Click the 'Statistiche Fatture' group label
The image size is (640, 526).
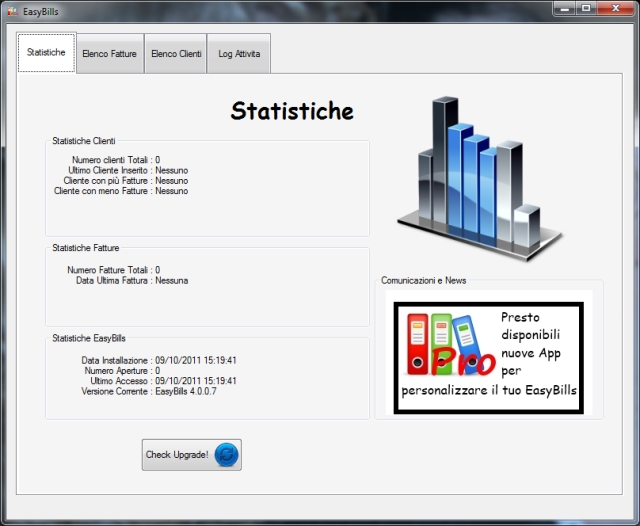86,248
